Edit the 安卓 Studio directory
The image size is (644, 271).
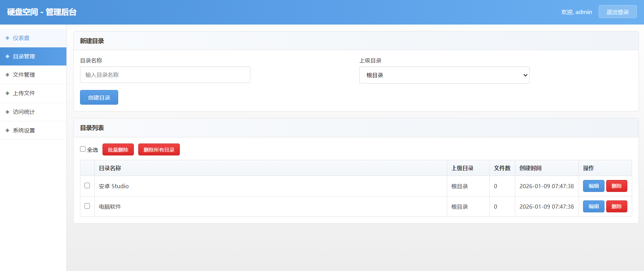pyautogui.click(x=593, y=186)
